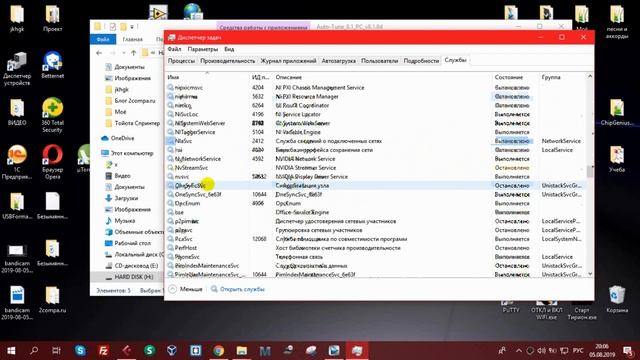Open Google Chrome from the taskbar
640x360 pixels.
coord(219,351)
